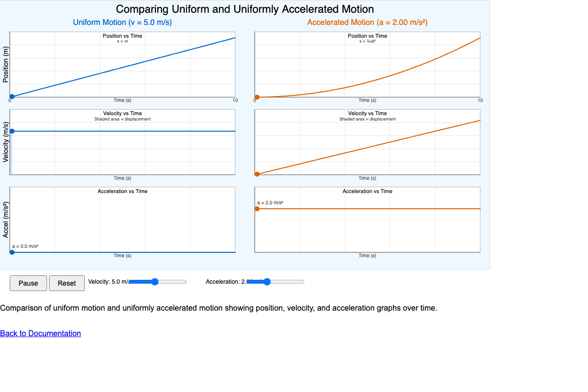Select the orange marker on accelerated Position vs Time graph
This screenshot has height=392, width=588.
pos(257,97)
